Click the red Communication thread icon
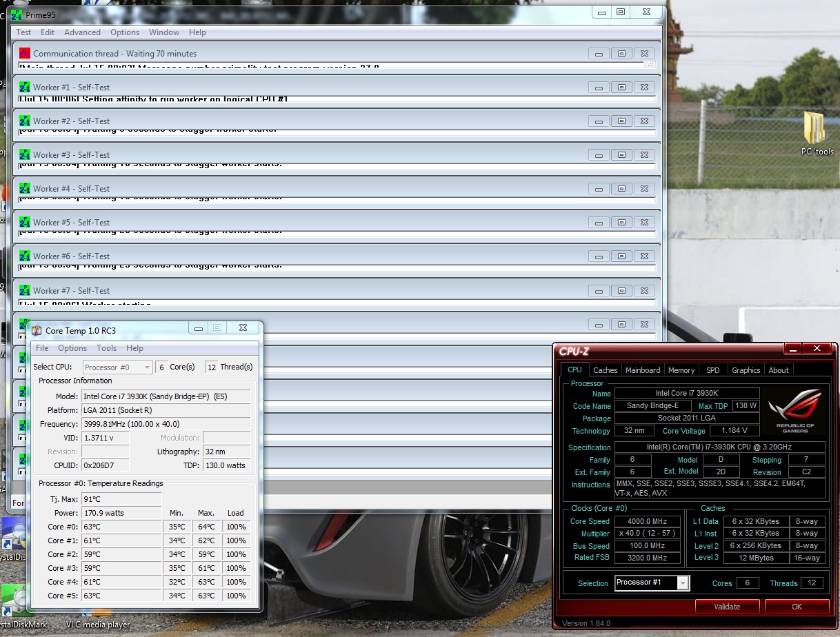 tap(25, 53)
